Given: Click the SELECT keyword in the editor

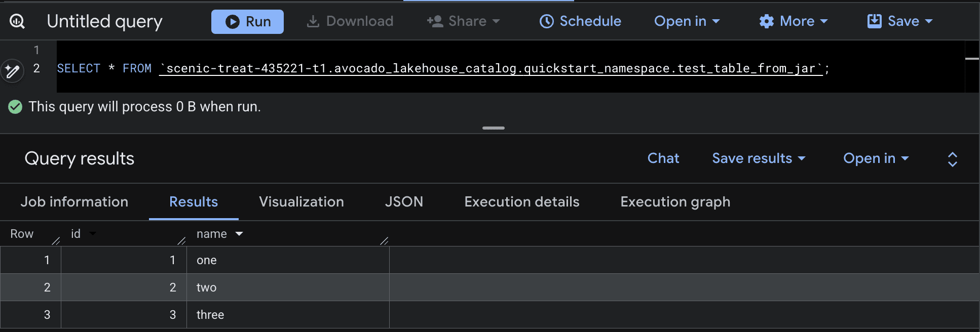Looking at the screenshot, I should point(79,68).
